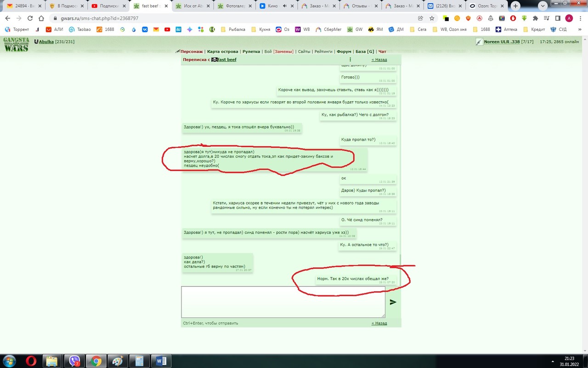
Task: Open the Chrome tab search dropdown
Action: [543, 6]
